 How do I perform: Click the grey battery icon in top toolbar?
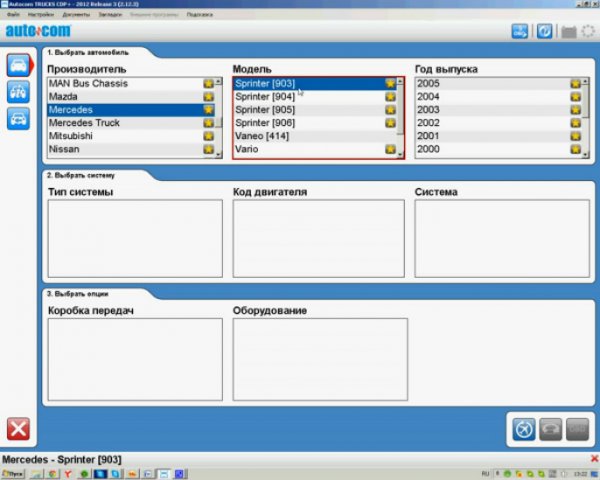pos(569,32)
